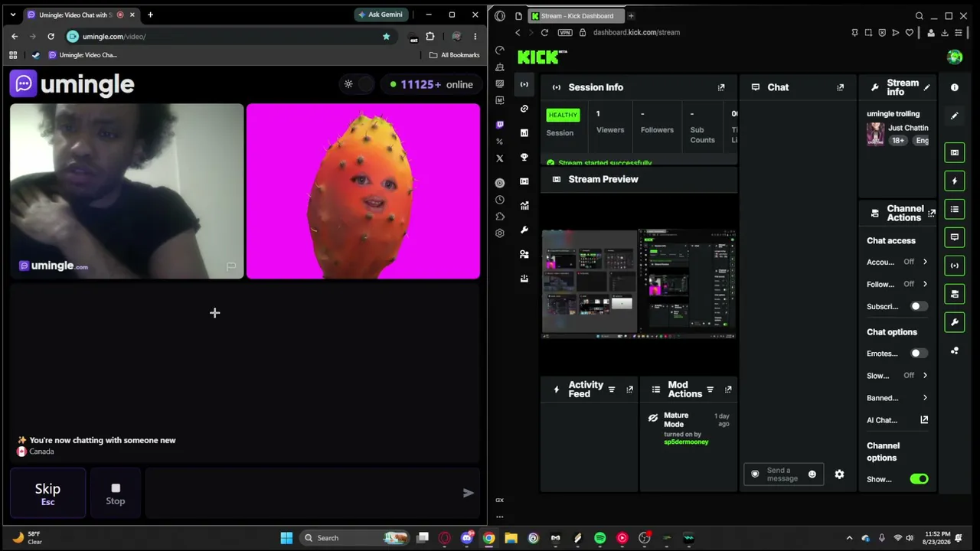Screen dimensions: 980x551
Task: Toggle Emotes-only chat switch
Action: coord(919,354)
